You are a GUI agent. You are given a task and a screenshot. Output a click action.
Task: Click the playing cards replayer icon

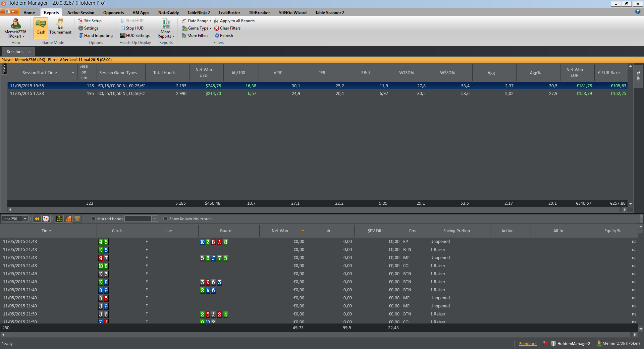[46, 219]
